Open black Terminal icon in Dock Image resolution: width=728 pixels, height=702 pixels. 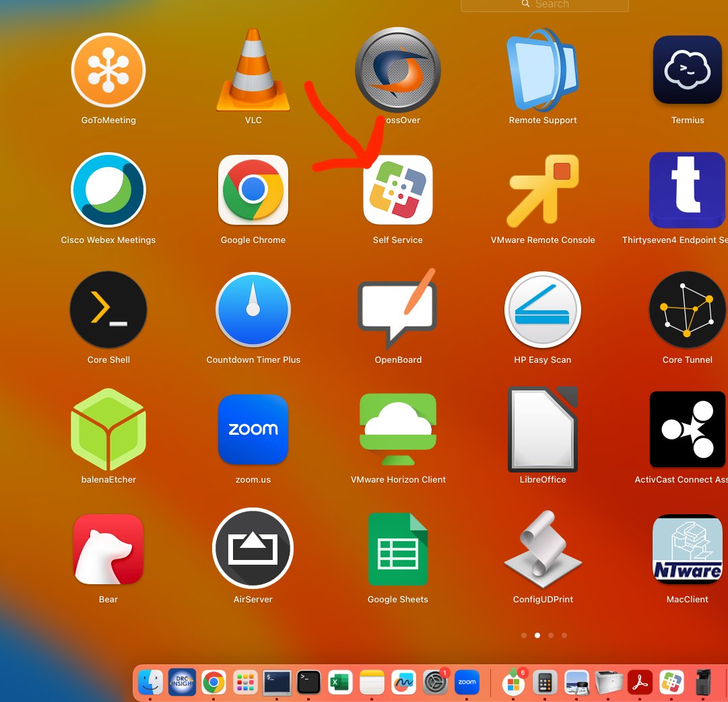pos(308,682)
